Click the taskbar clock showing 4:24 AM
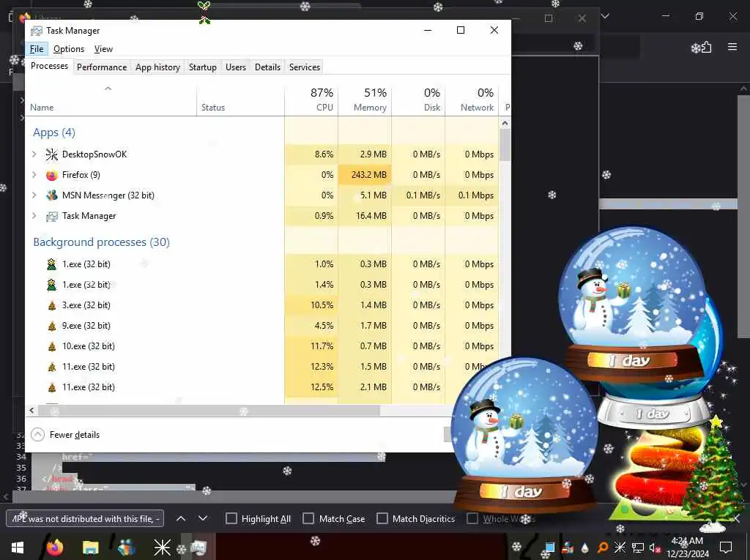Image resolution: width=750 pixels, height=560 pixels. tap(687, 547)
